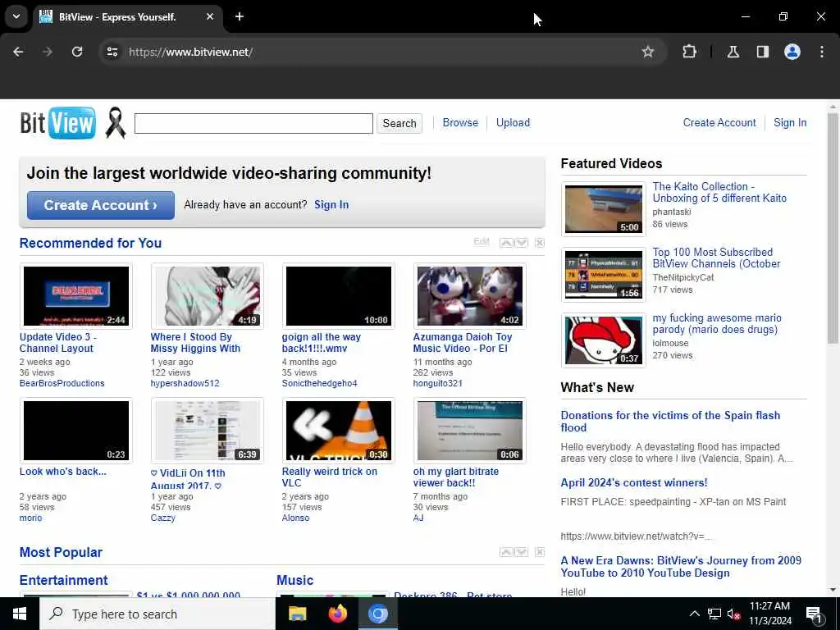The image size is (840, 630).
Task: Close the Recommended for You section
Action: tap(540, 243)
